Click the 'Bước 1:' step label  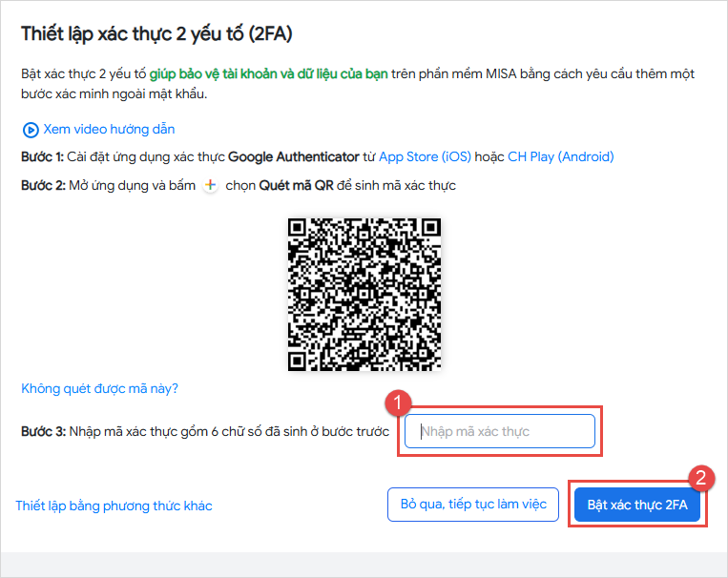pos(41,156)
